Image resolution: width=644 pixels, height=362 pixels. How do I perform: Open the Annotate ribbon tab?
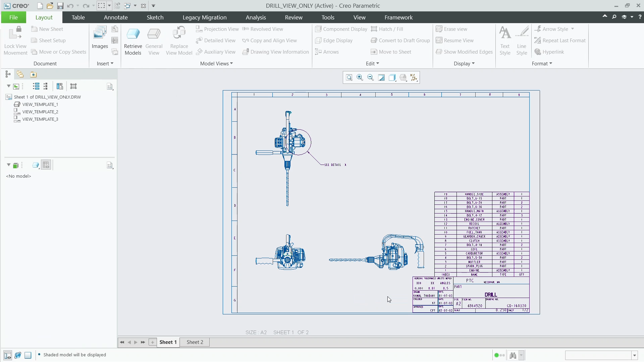116,17
